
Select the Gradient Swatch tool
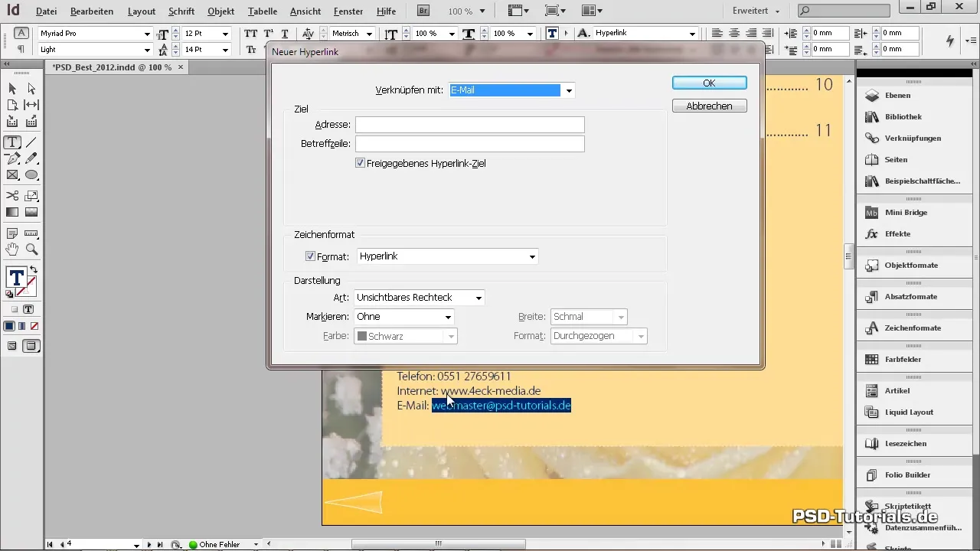(x=12, y=212)
